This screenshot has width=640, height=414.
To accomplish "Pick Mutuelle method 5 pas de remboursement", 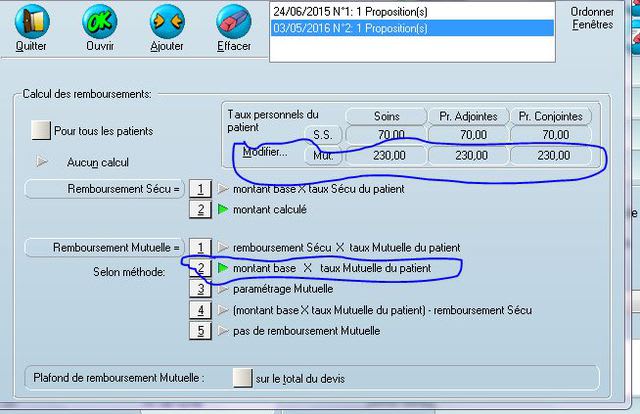I will click(x=200, y=331).
